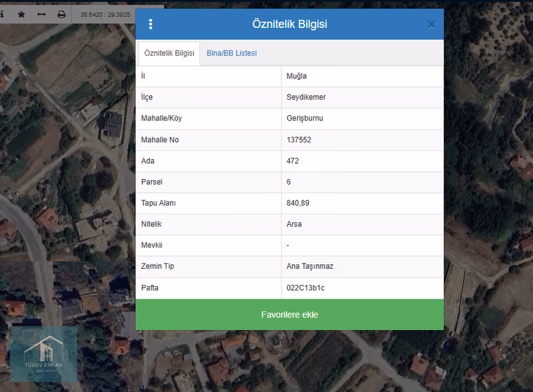Click the Mahalle No value 137552
Image resolution: width=533 pixels, height=392 pixels.
click(x=298, y=140)
